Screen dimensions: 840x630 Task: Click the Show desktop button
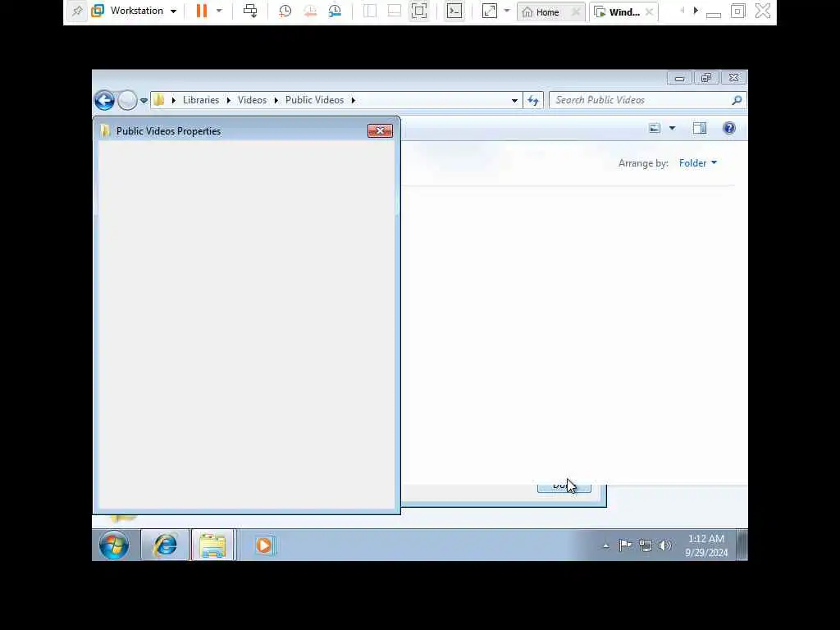[742, 546]
